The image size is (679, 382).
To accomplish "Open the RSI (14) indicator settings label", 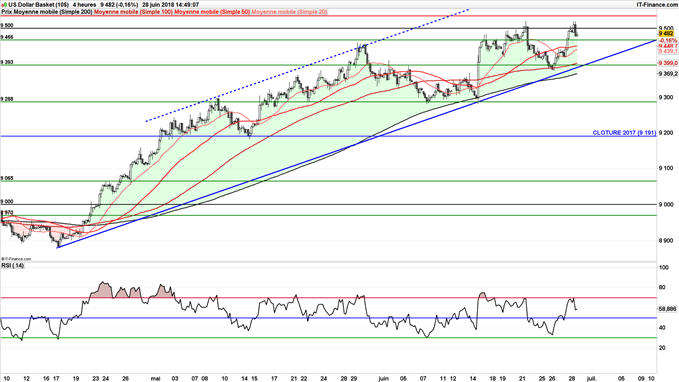I will pos(13,265).
